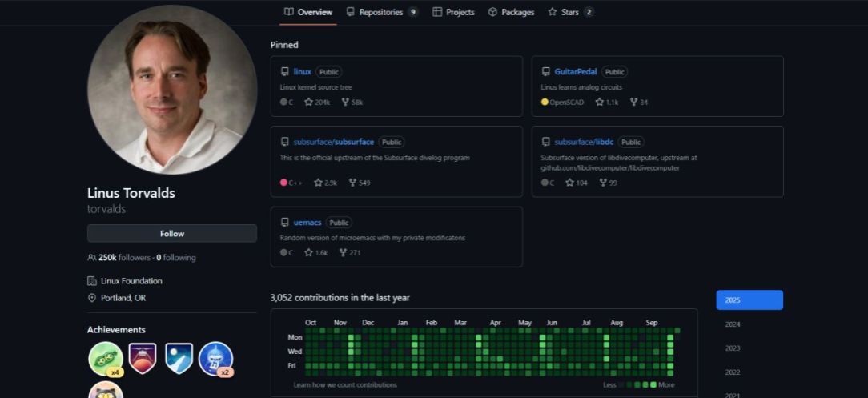Click the libdc 104 stars icon
Image resolution: width=868 pixels, height=398 pixels.
tap(569, 183)
